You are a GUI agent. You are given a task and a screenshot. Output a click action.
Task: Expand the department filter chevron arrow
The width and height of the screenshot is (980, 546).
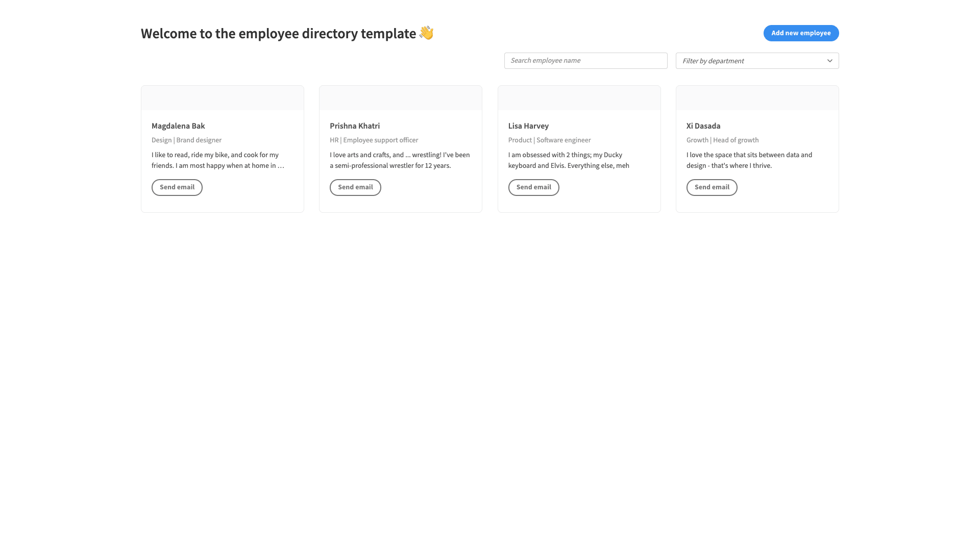pyautogui.click(x=830, y=61)
